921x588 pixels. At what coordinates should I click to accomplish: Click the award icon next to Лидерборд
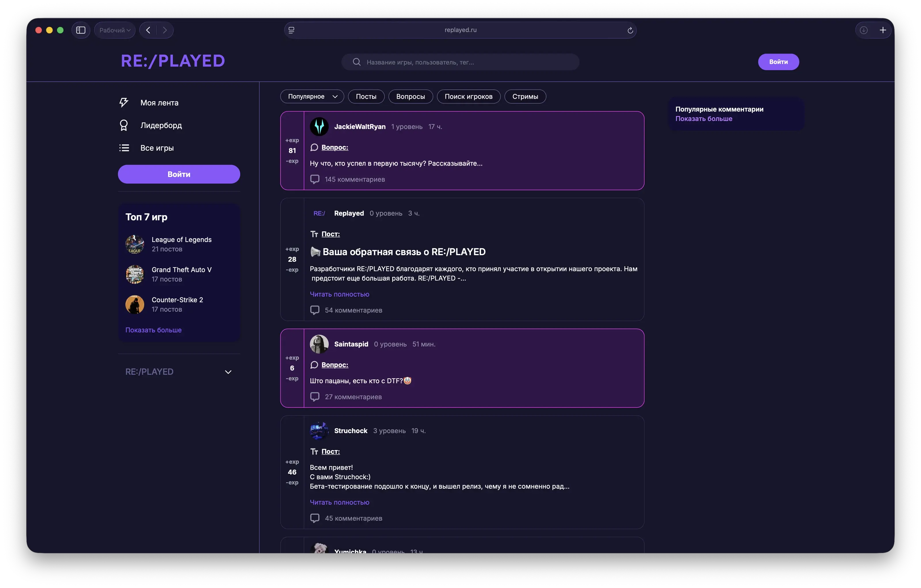click(x=123, y=126)
